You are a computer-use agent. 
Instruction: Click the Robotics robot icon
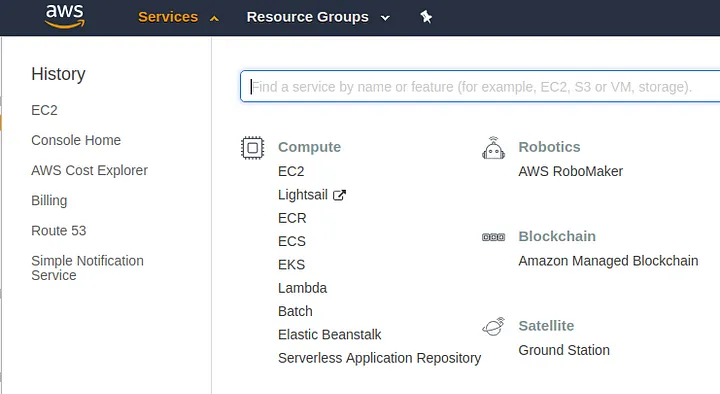[x=493, y=148]
